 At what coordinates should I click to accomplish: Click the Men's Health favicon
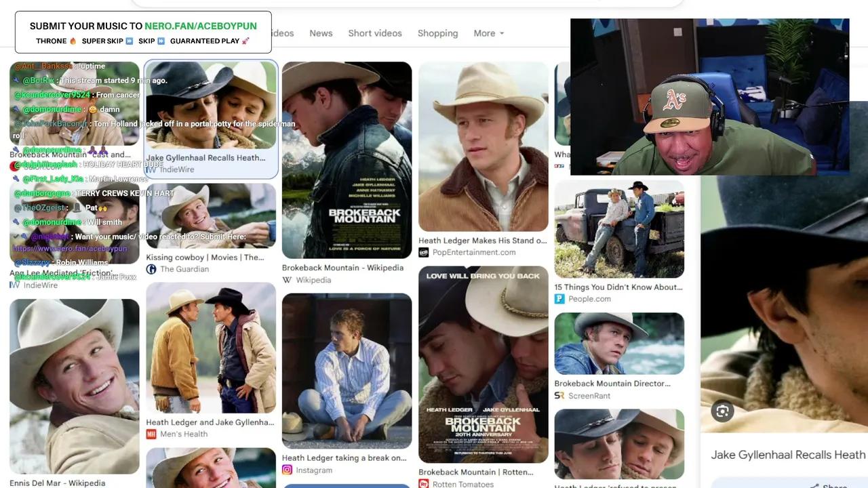coord(151,434)
